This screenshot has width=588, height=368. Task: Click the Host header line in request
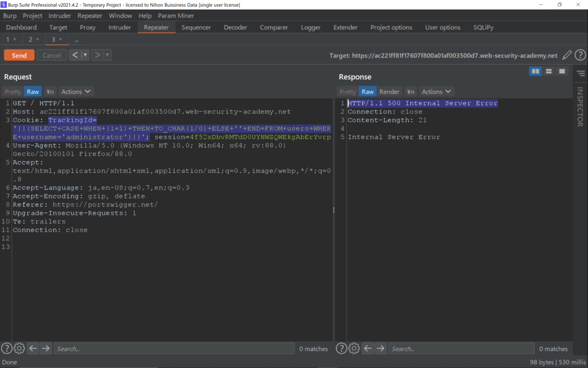point(151,112)
